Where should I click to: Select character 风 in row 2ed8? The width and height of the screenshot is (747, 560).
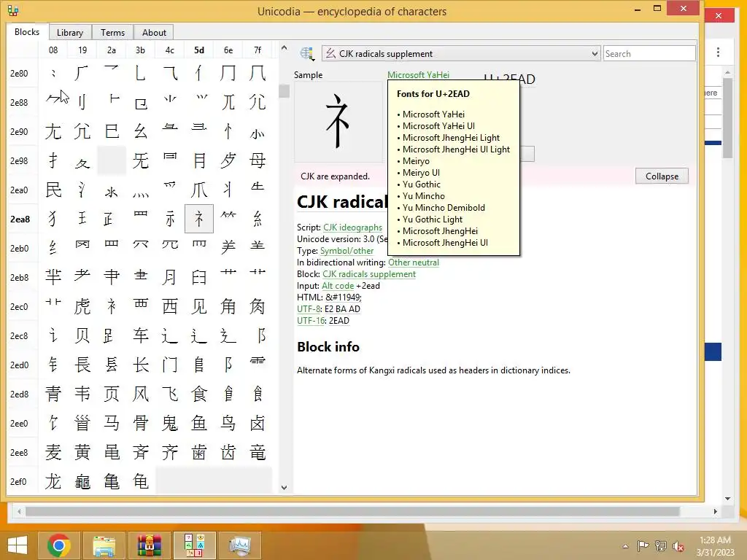click(x=141, y=394)
